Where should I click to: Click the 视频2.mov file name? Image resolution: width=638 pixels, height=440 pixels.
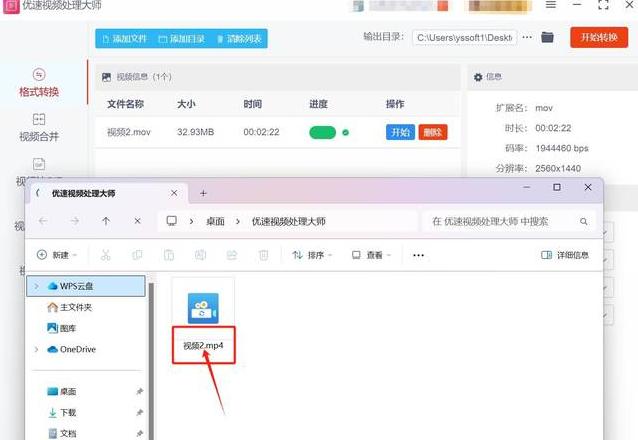coord(129,132)
